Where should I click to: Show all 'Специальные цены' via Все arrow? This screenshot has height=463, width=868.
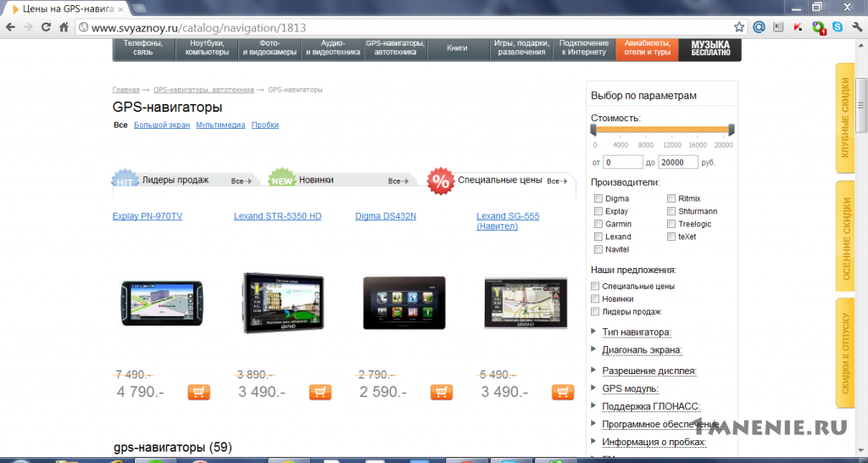(x=558, y=181)
